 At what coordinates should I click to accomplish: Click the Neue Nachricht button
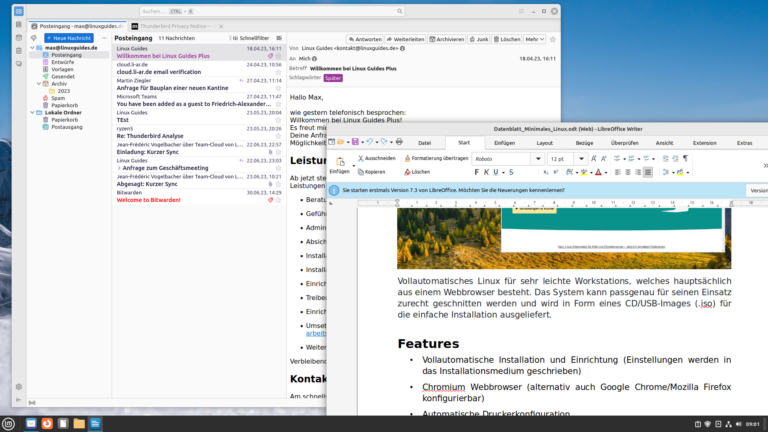tap(69, 38)
